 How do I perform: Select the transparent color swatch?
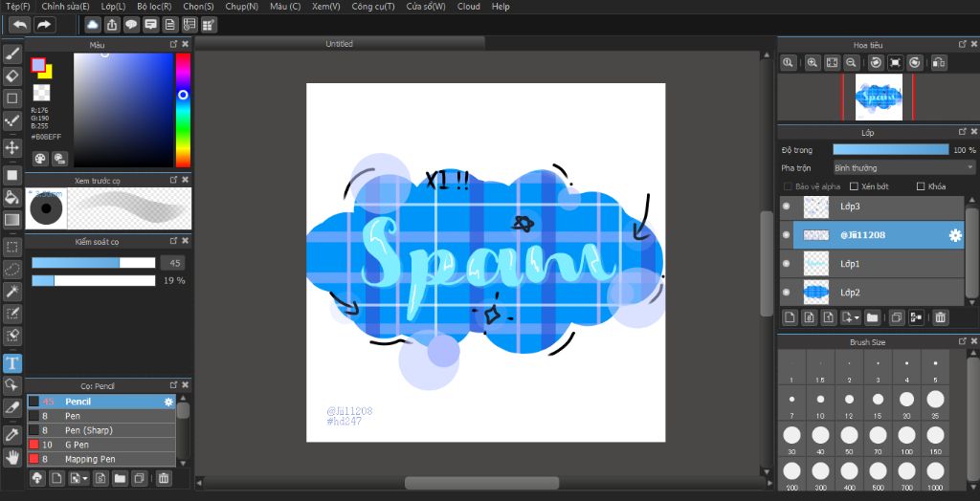coord(41,93)
